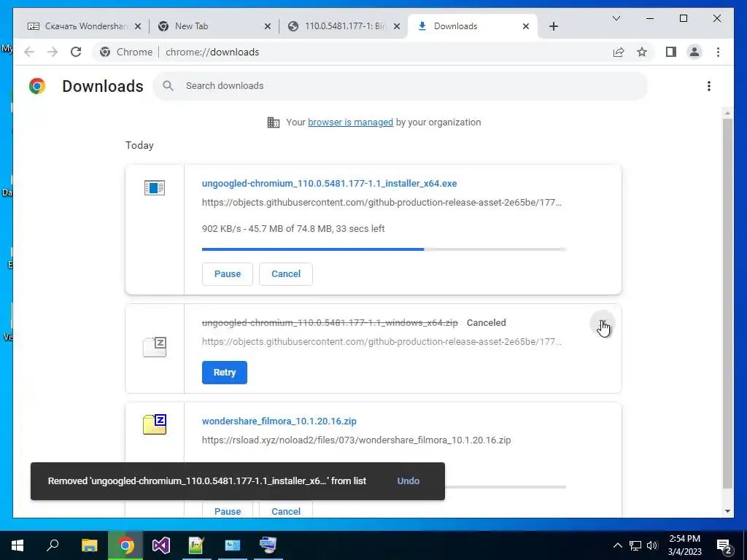
Task: Click the search magnifier in the downloads search
Action: tap(168, 86)
